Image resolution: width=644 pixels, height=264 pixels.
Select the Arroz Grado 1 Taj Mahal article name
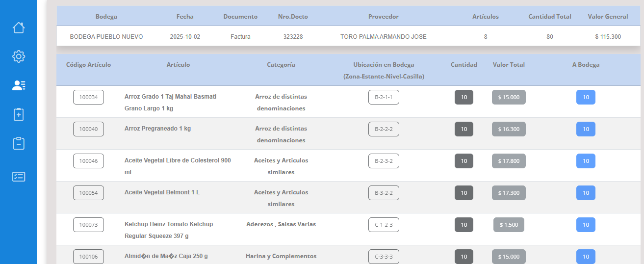click(170, 102)
